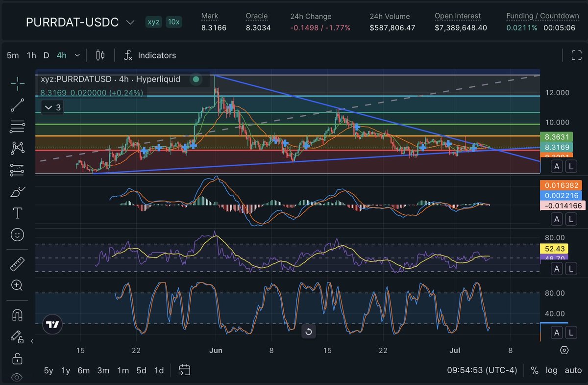588x385 pixels.
Task: Open the Indicators dialog
Action: [150, 55]
